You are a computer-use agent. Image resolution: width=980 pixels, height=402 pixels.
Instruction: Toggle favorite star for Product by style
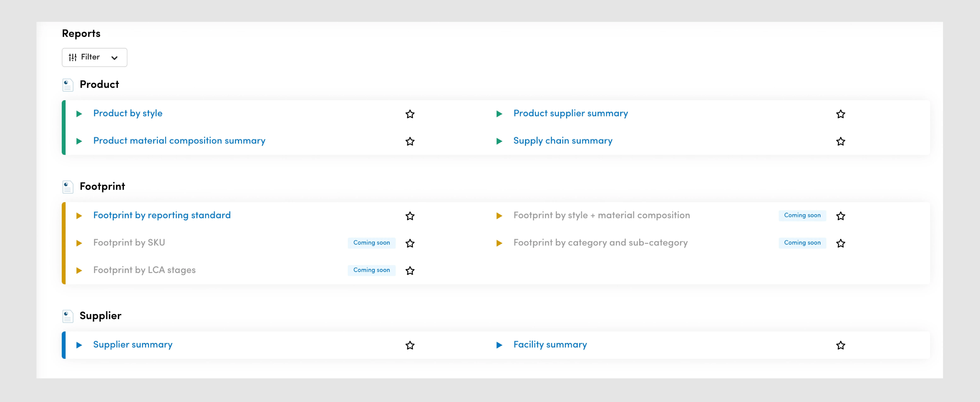click(x=411, y=114)
